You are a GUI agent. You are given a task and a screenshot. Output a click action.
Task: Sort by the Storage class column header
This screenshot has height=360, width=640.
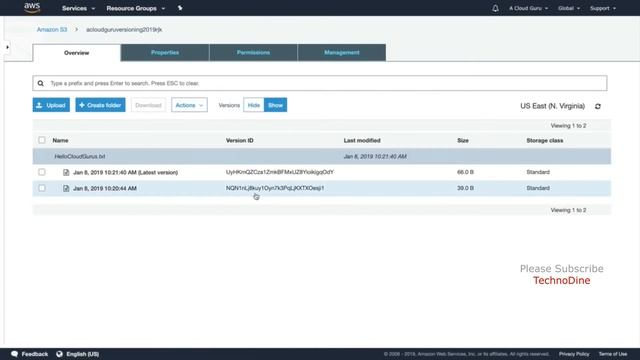click(545, 140)
